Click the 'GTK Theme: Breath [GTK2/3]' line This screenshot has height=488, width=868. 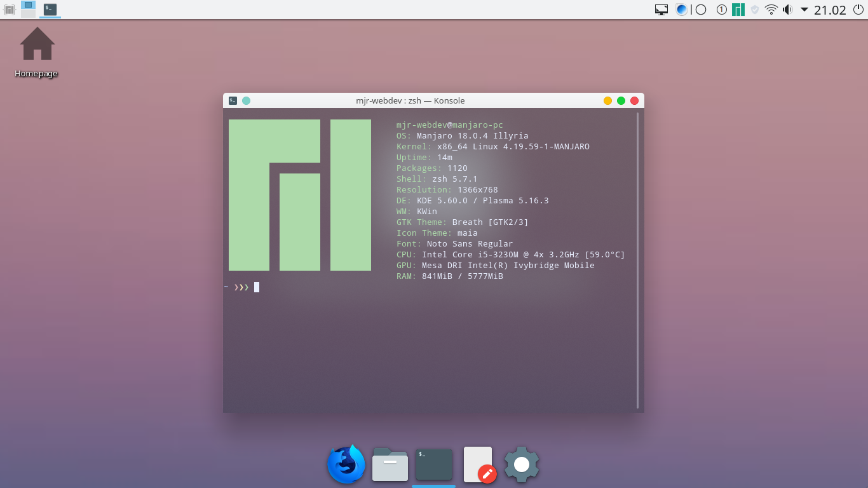(463, 222)
